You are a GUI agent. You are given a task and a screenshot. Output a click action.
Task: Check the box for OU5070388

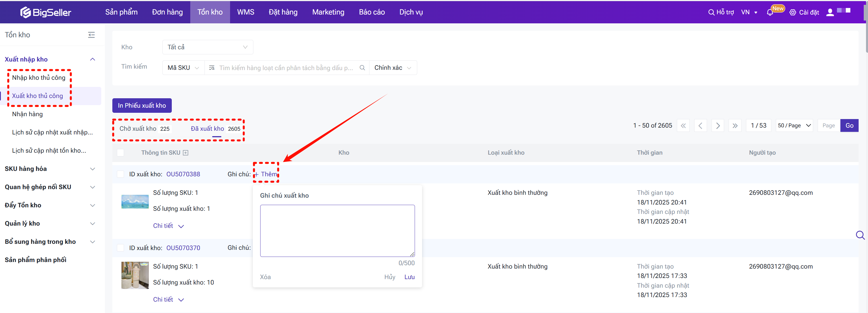[x=120, y=174]
